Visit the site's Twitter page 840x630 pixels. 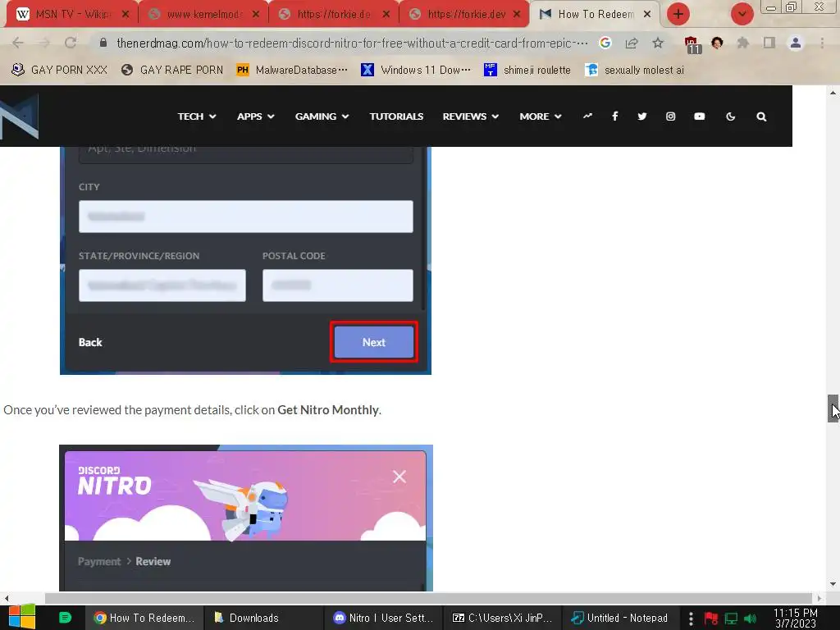642,116
